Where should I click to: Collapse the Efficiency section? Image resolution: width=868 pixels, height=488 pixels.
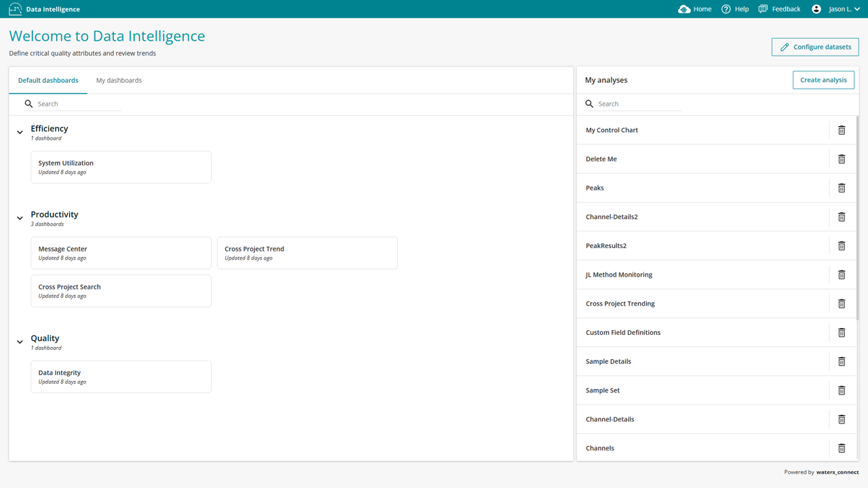20,132
